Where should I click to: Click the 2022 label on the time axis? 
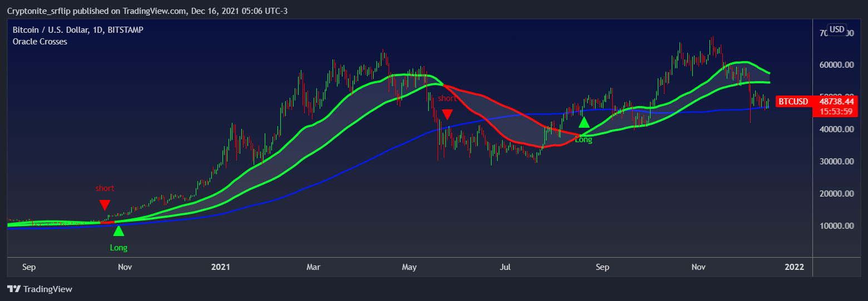pos(794,267)
